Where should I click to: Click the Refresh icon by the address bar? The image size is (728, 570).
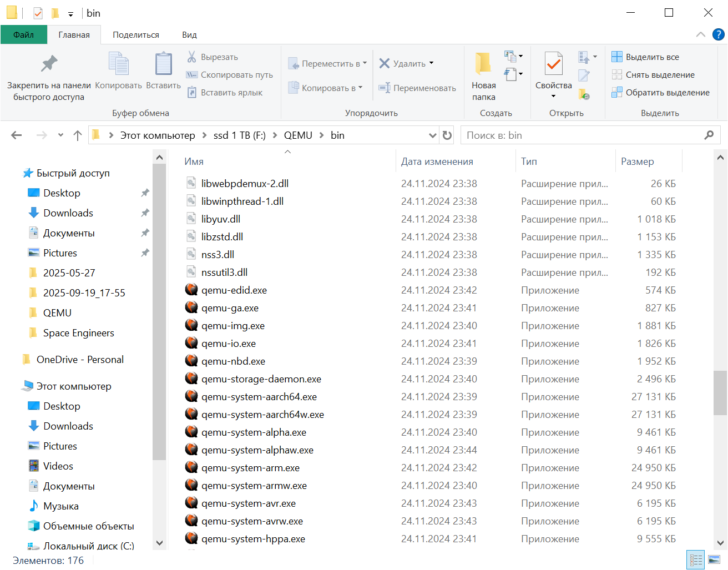(x=447, y=135)
